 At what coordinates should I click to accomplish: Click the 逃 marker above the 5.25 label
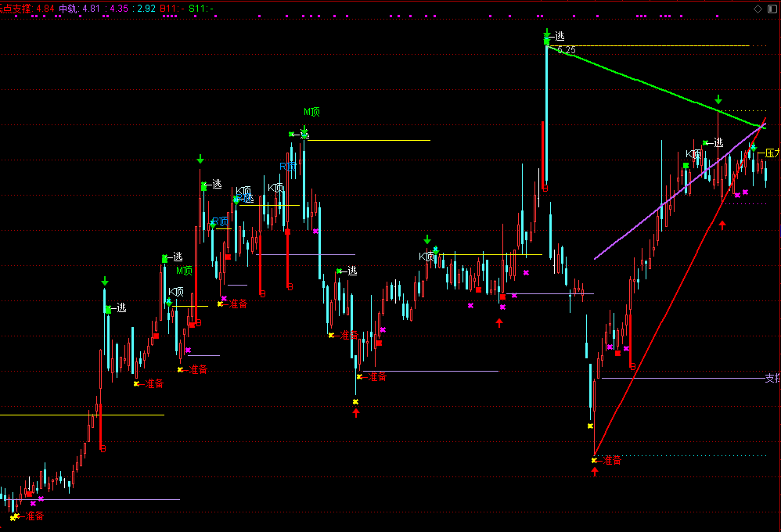click(560, 36)
